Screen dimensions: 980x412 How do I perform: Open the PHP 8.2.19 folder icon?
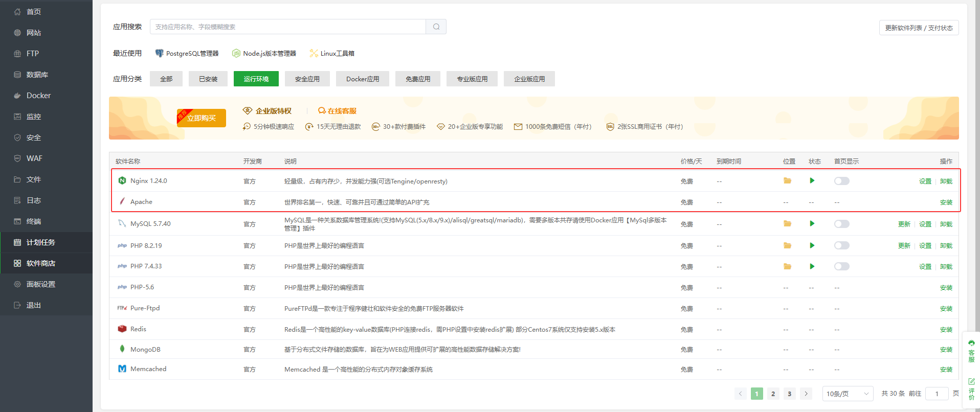coord(787,246)
